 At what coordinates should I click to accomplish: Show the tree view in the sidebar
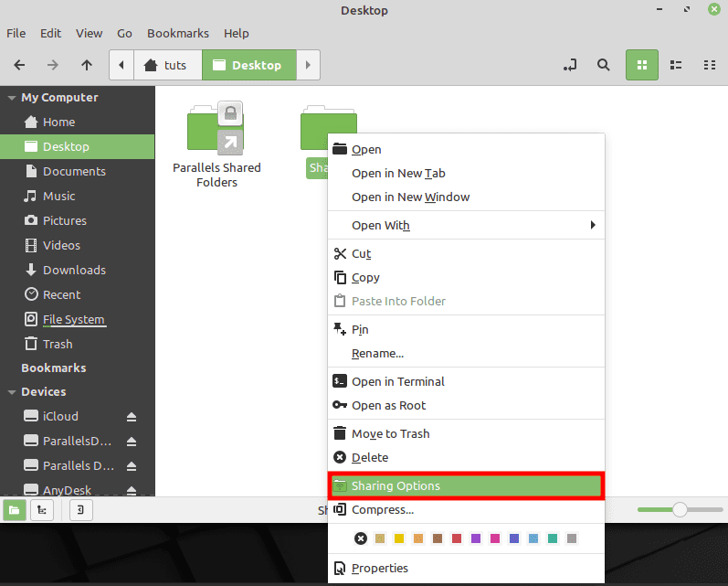(41, 510)
